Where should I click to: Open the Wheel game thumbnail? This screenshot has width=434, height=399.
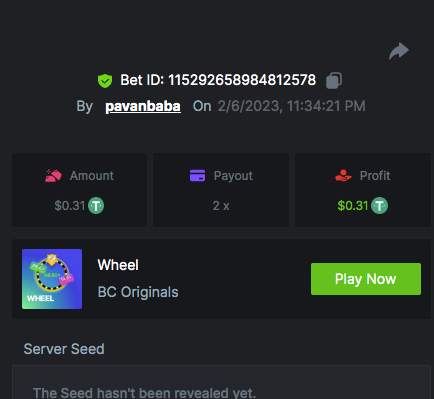pos(52,279)
